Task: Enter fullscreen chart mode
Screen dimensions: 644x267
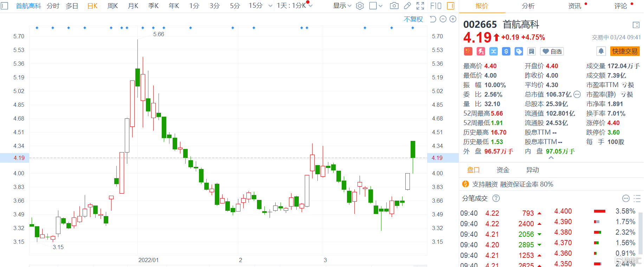Action: (x=420, y=6)
